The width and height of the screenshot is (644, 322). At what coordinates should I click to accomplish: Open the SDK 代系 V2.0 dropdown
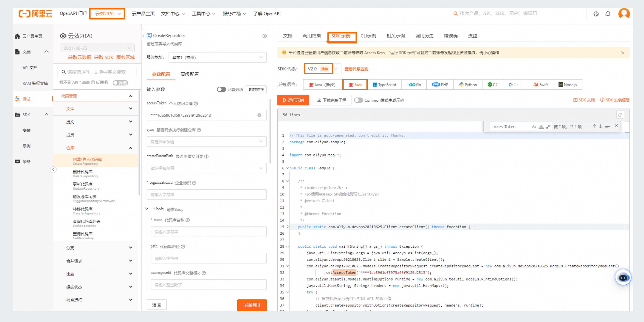322,69
